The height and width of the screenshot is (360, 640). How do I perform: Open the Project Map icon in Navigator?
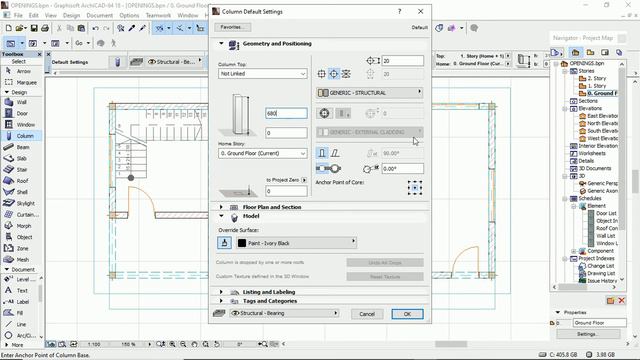coord(576,53)
